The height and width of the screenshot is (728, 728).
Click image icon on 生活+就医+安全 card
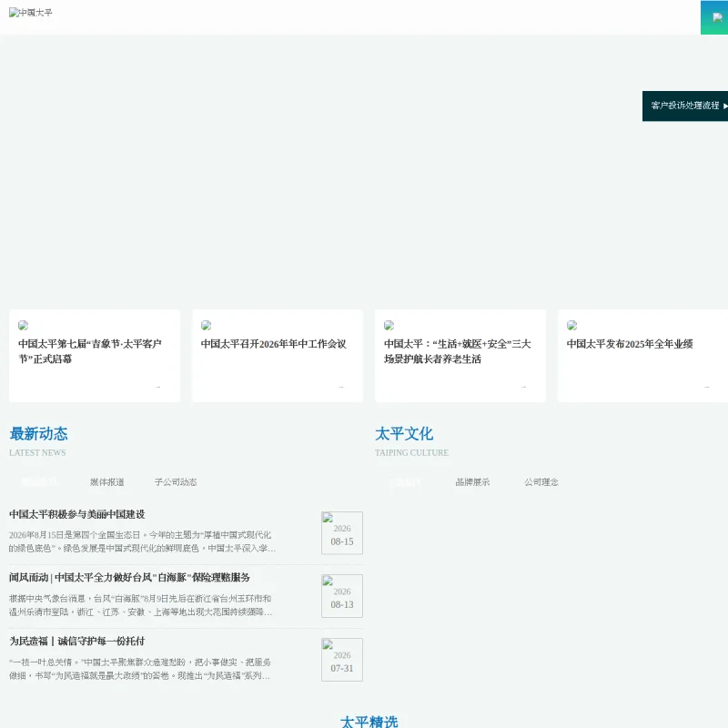point(389,326)
